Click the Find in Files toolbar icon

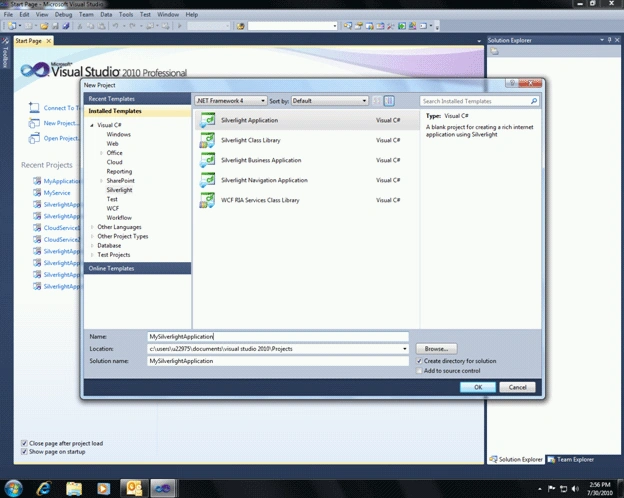[x=240, y=26]
